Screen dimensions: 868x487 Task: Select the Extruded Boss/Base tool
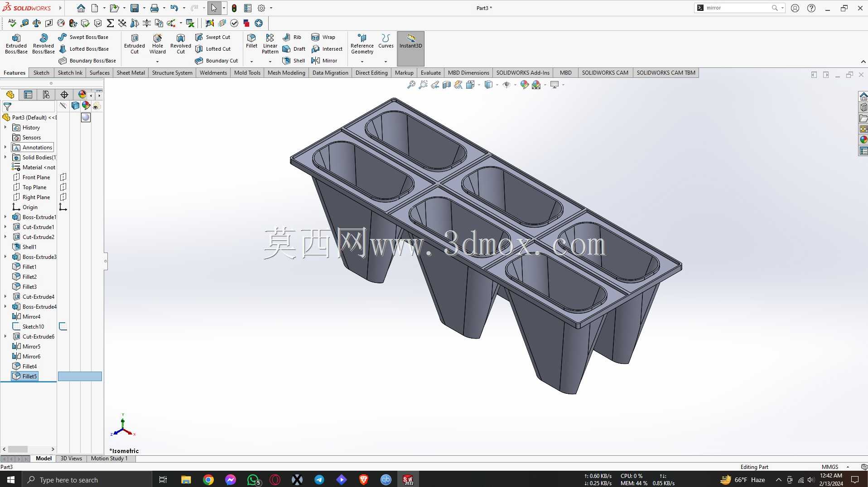[x=16, y=44]
